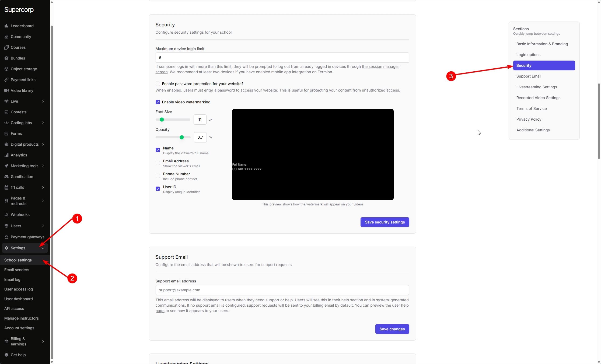Click the Opacity slider handle

[182, 137]
